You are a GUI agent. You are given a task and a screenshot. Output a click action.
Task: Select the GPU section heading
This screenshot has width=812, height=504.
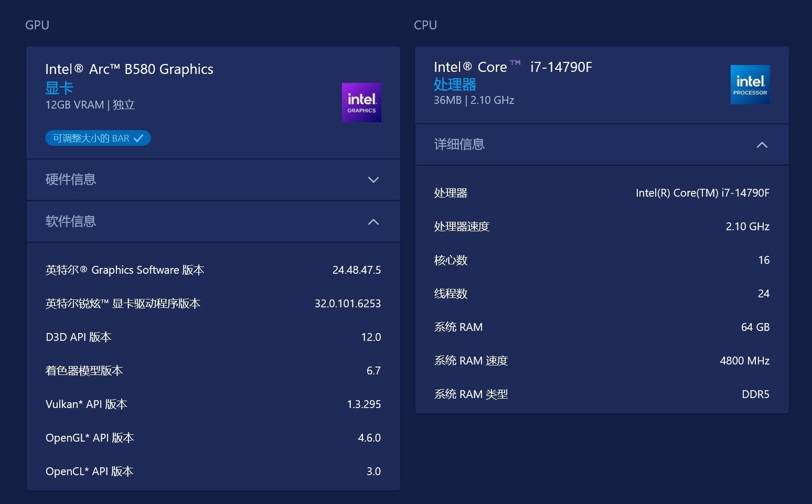click(37, 25)
